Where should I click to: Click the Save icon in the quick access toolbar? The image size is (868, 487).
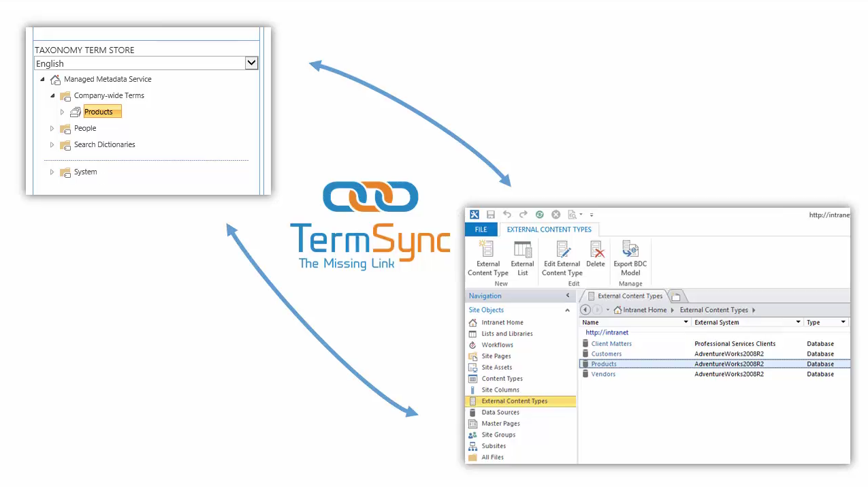(x=491, y=215)
